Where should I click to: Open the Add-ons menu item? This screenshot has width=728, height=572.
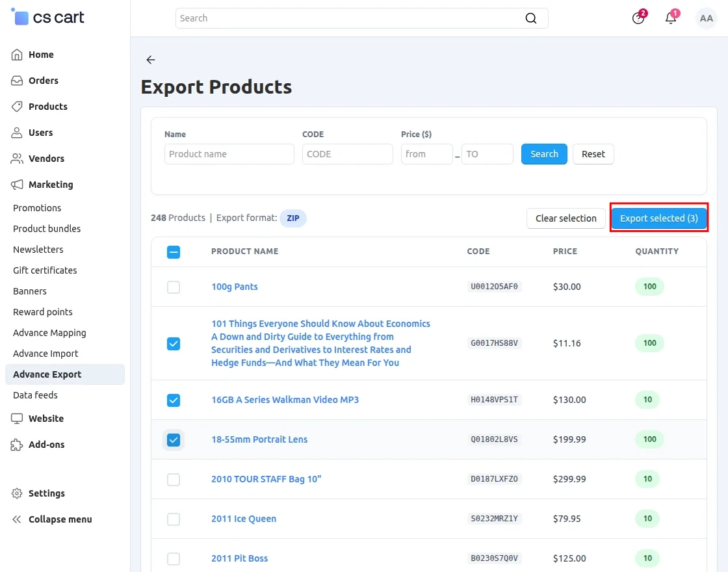[x=46, y=445]
